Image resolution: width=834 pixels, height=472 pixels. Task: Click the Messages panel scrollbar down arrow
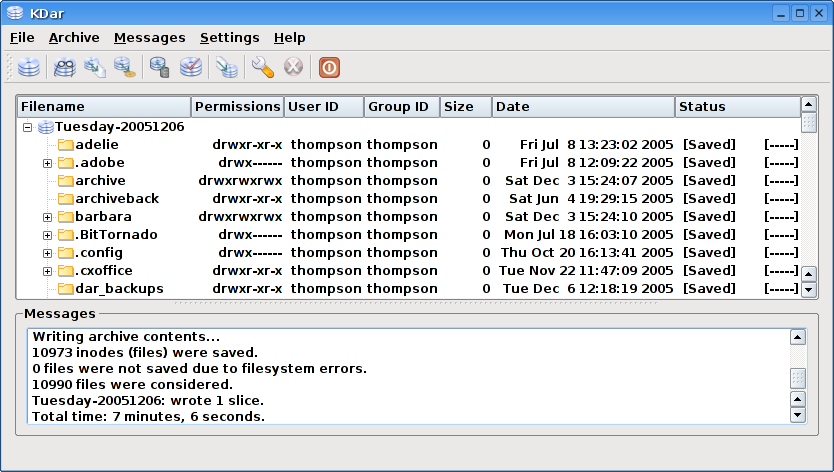coord(797,414)
